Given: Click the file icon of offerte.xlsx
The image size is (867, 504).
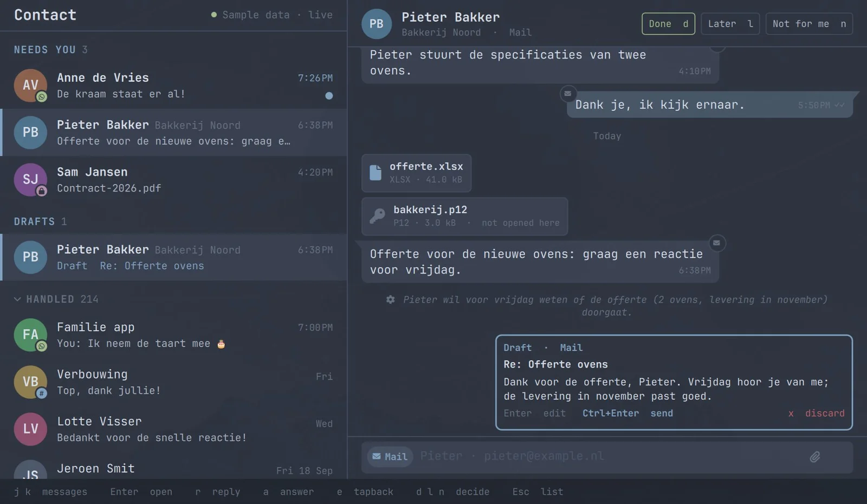Looking at the screenshot, I should [376, 173].
